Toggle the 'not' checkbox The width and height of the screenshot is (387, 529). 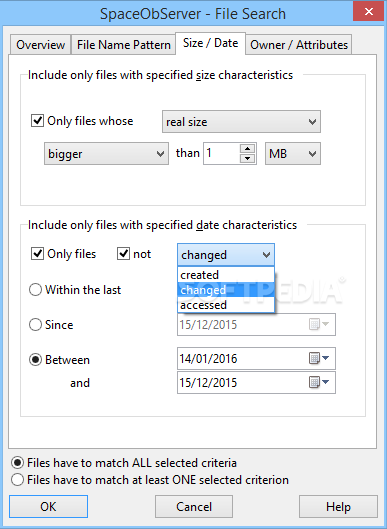[123, 254]
